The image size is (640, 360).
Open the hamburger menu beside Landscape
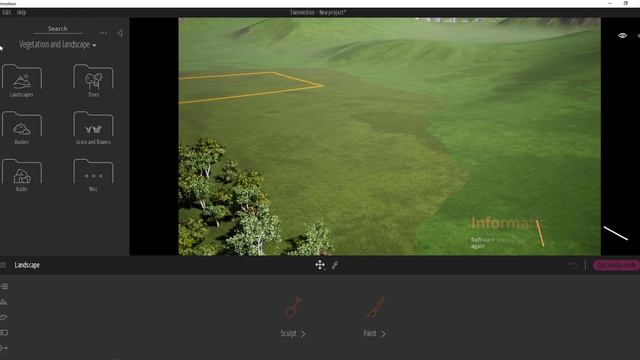(x=3, y=265)
